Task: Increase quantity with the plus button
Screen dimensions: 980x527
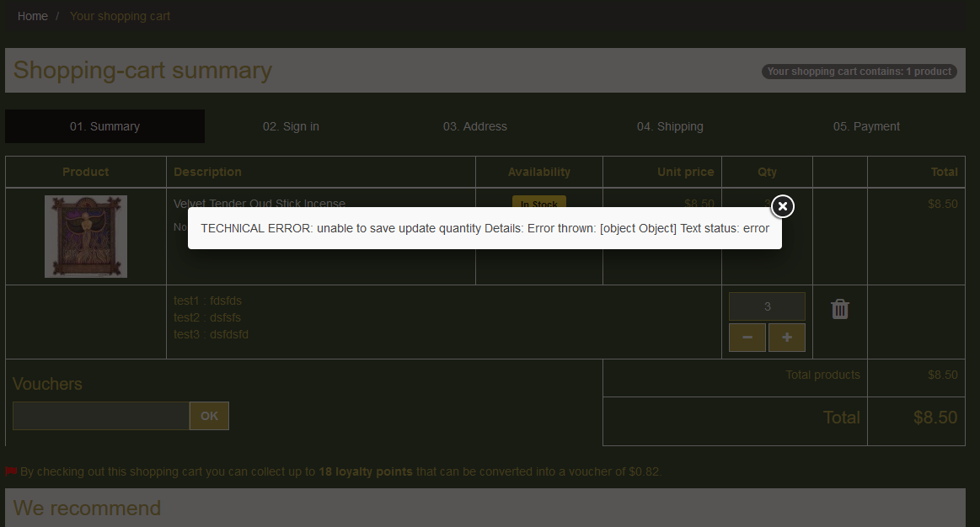Action: [x=787, y=338]
